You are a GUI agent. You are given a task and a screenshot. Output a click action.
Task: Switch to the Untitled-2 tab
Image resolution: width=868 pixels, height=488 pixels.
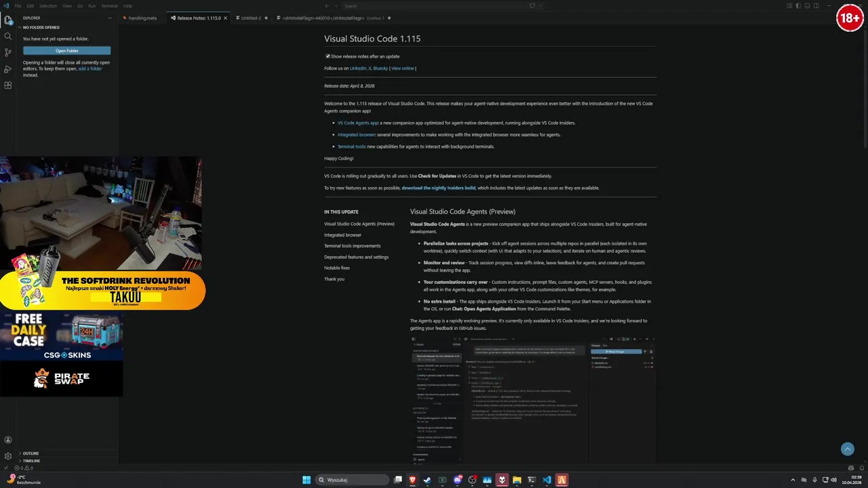click(x=250, y=18)
